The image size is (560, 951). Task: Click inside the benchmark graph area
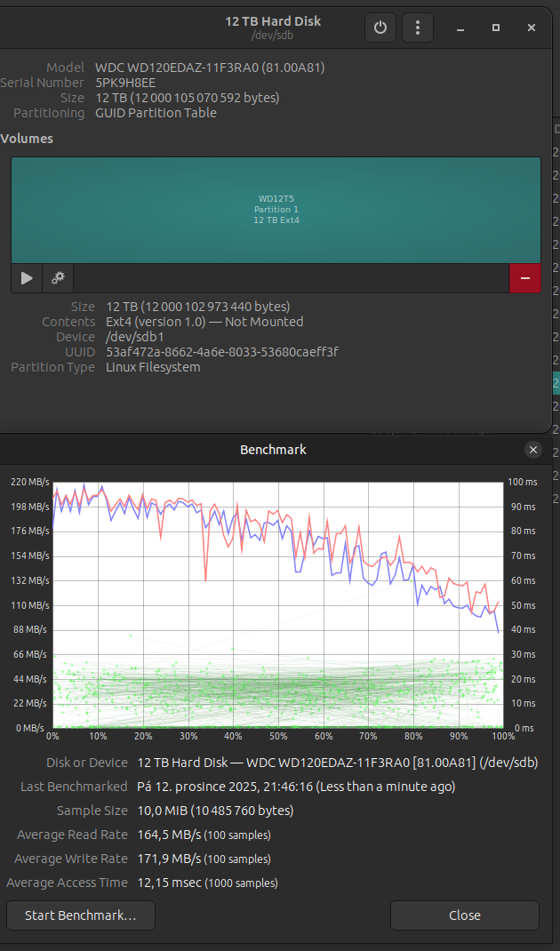[277, 604]
